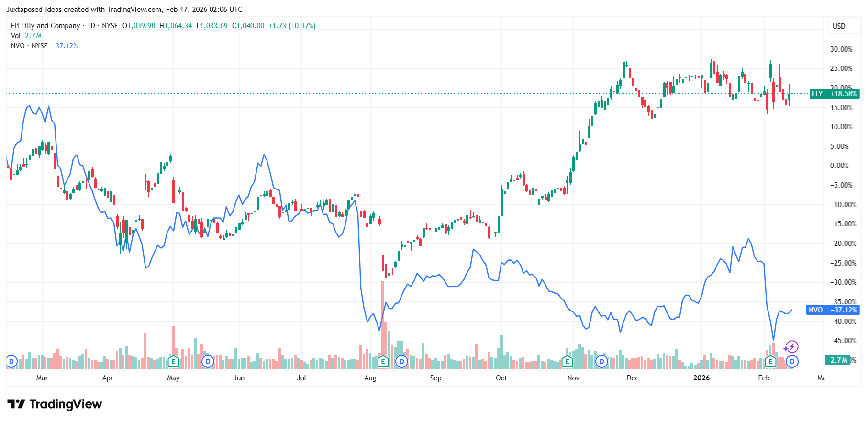
Task: Click the earnings E marker in August
Action: tap(382, 361)
